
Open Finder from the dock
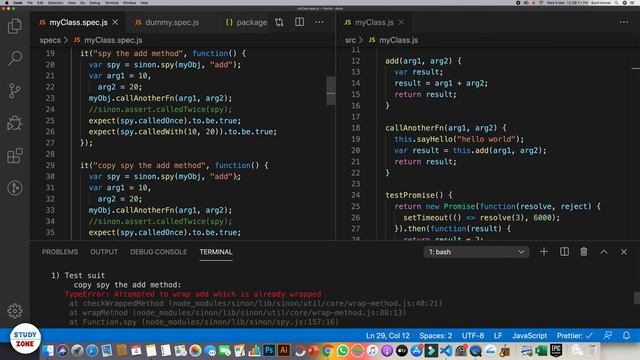tap(48, 350)
